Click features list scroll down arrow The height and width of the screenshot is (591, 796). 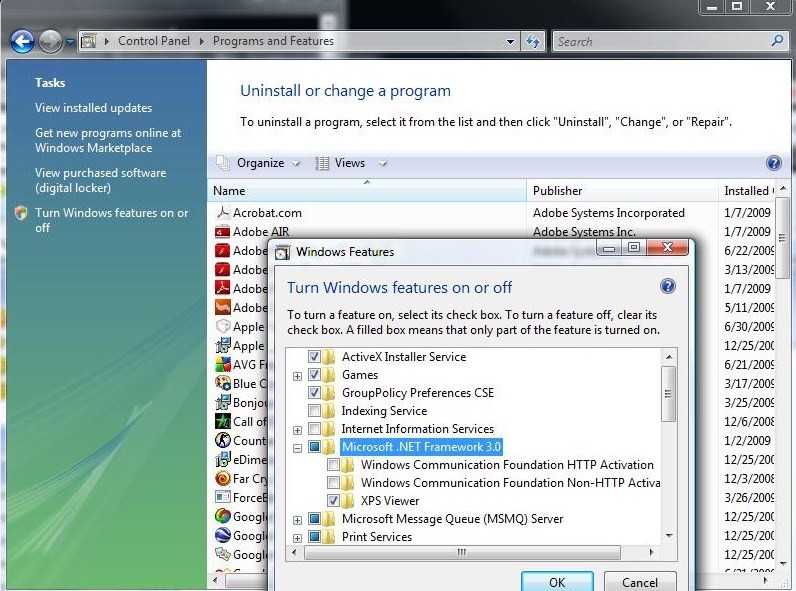coord(669,536)
